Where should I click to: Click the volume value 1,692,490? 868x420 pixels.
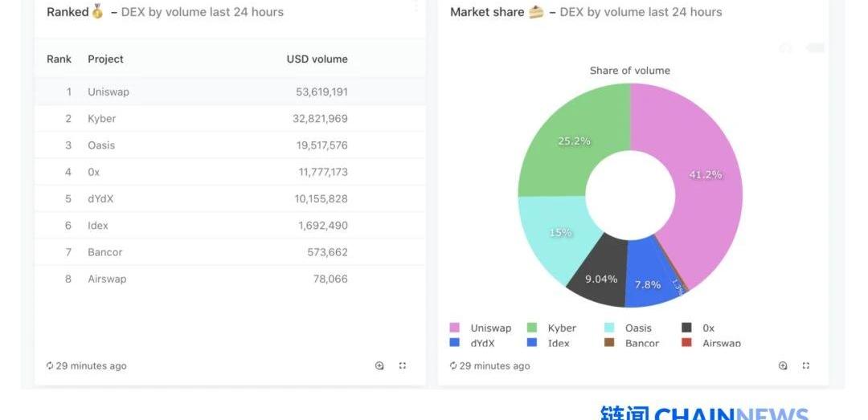[323, 225]
